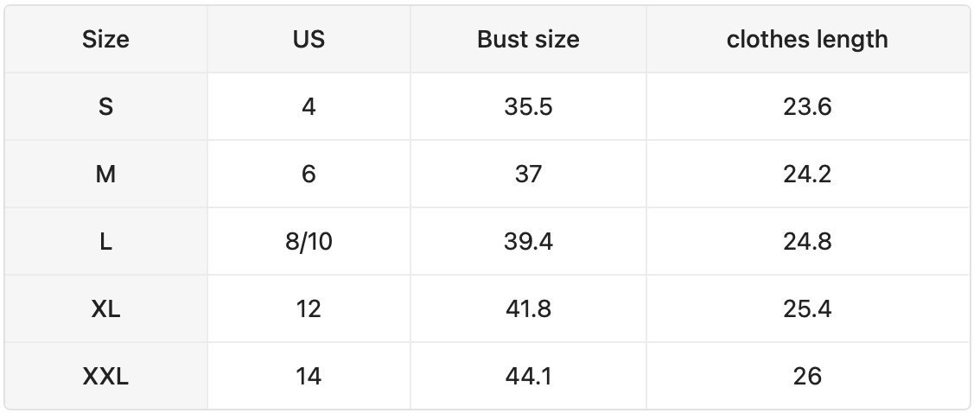The image size is (980, 413).
Task: Click the Size column header
Action: click(105, 39)
